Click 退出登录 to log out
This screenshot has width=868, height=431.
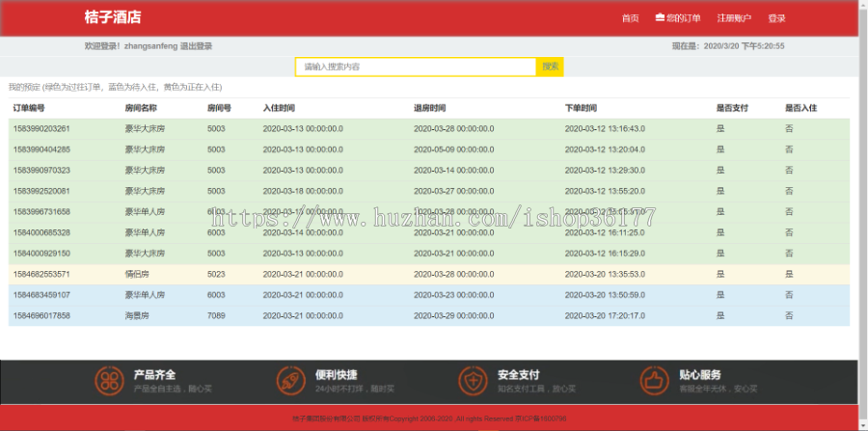pyautogui.click(x=196, y=46)
